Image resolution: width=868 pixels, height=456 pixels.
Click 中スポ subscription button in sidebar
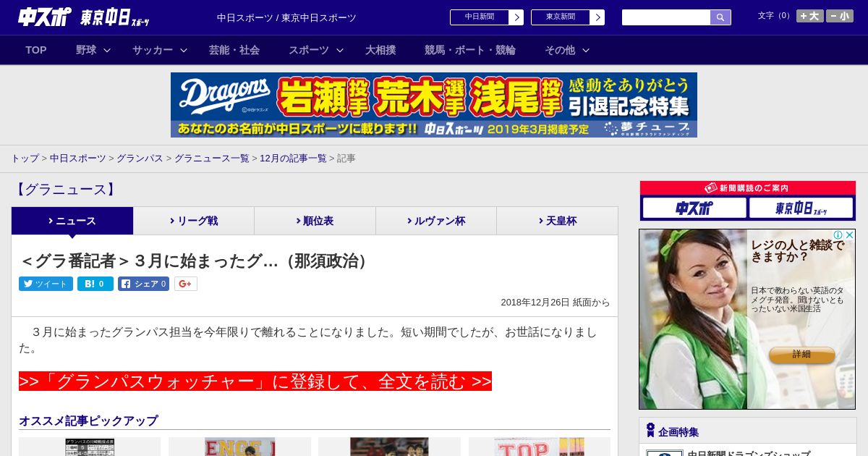[694, 208]
